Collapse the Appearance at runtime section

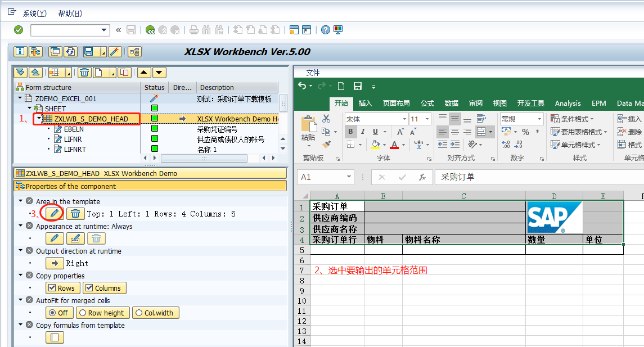21,226
